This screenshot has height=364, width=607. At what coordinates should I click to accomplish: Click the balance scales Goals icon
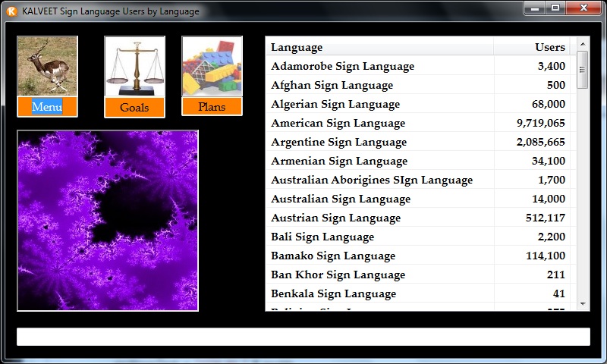[134, 66]
